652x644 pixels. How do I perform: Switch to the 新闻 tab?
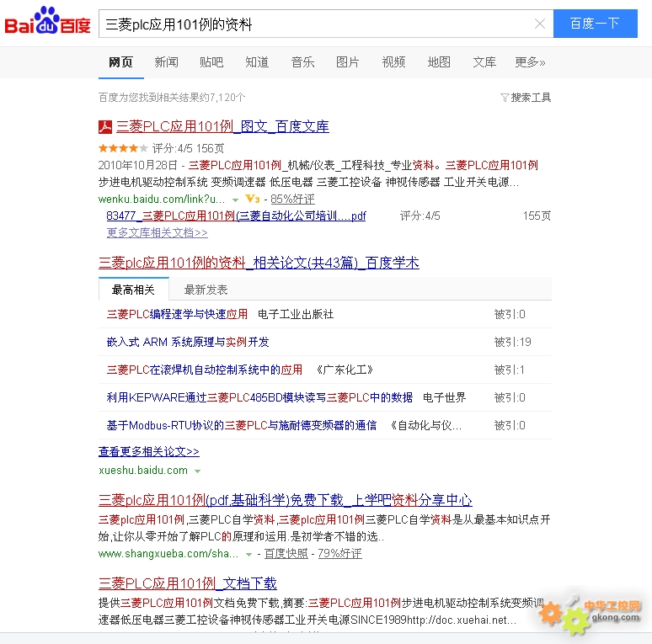(166, 62)
